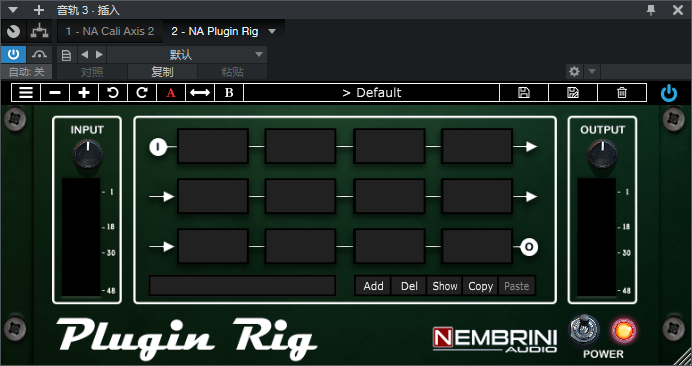
Task: Select the second slot in the middle row
Action: (x=301, y=196)
